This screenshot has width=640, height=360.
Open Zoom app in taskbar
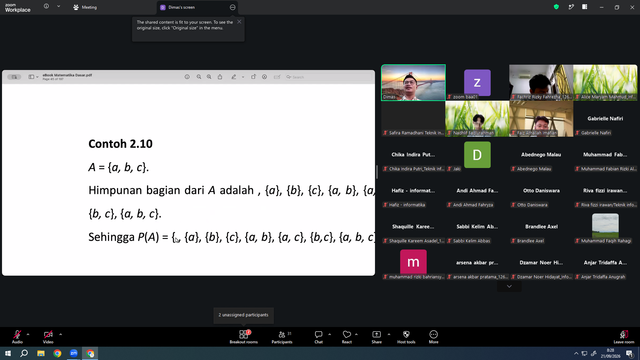(x=74, y=353)
